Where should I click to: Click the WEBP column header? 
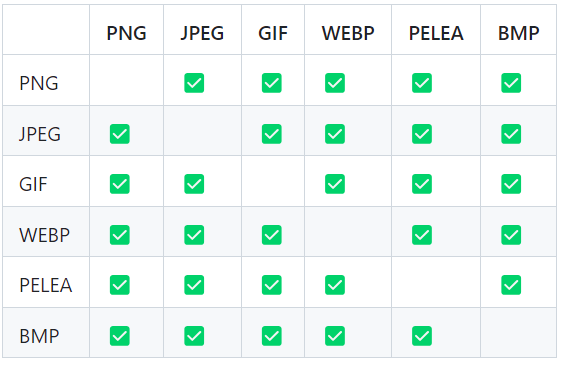pos(348,33)
